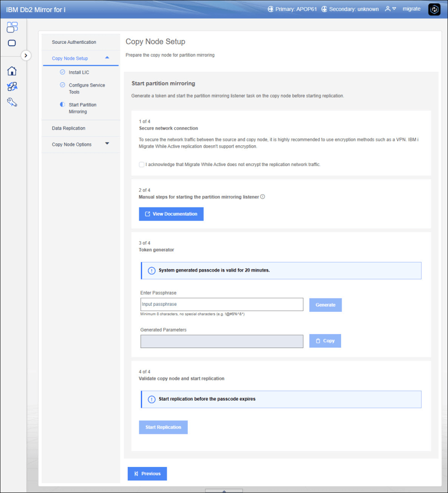This screenshot has height=493, width=448.
Task: Open the multi-window dashboard icon in sidebar
Action: coord(12,27)
